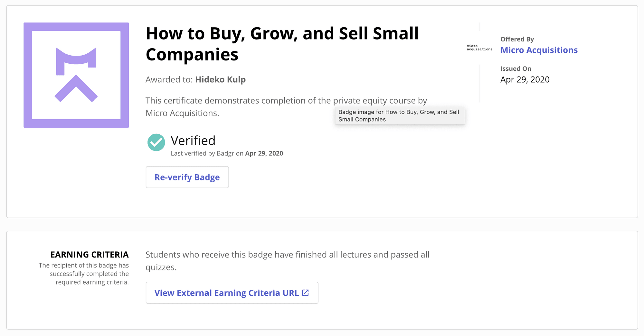The image size is (644, 336).
Task: Click the Re-verify Badge button
Action: click(187, 177)
